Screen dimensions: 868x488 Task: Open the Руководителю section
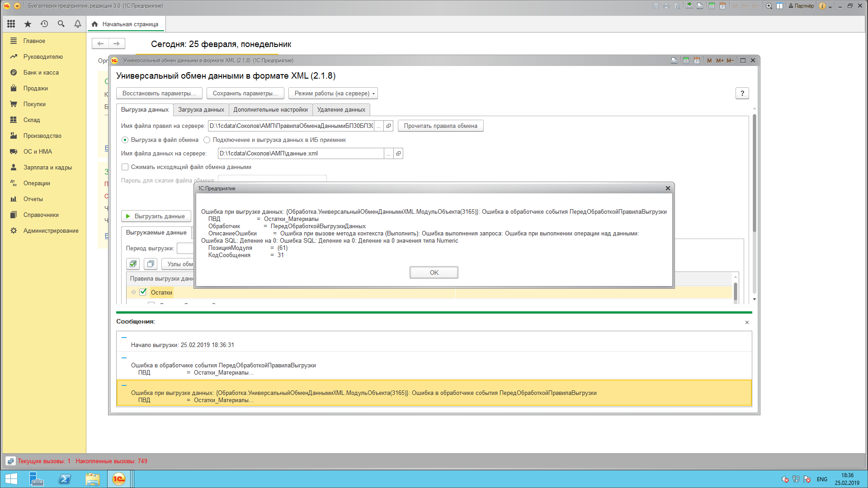(x=43, y=56)
